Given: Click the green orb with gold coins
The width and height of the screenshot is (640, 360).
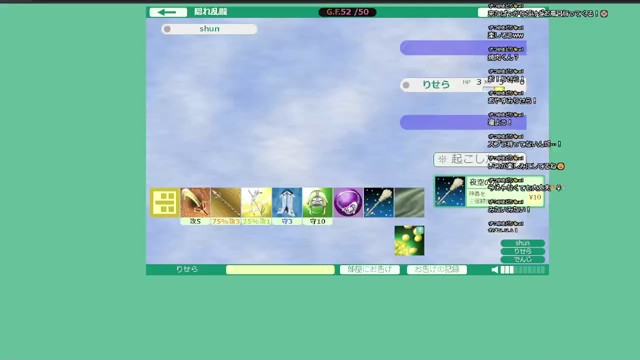Looking at the screenshot, I should (409, 241).
